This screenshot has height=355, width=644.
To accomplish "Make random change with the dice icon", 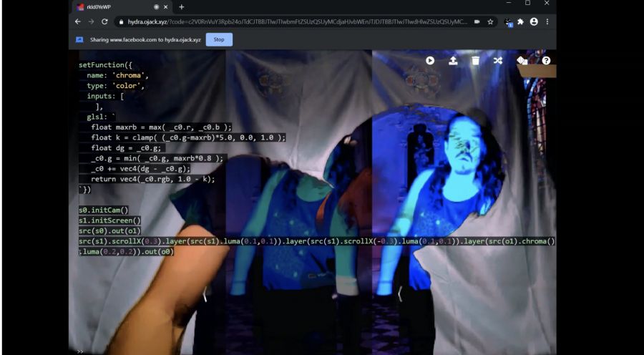I will (522, 60).
